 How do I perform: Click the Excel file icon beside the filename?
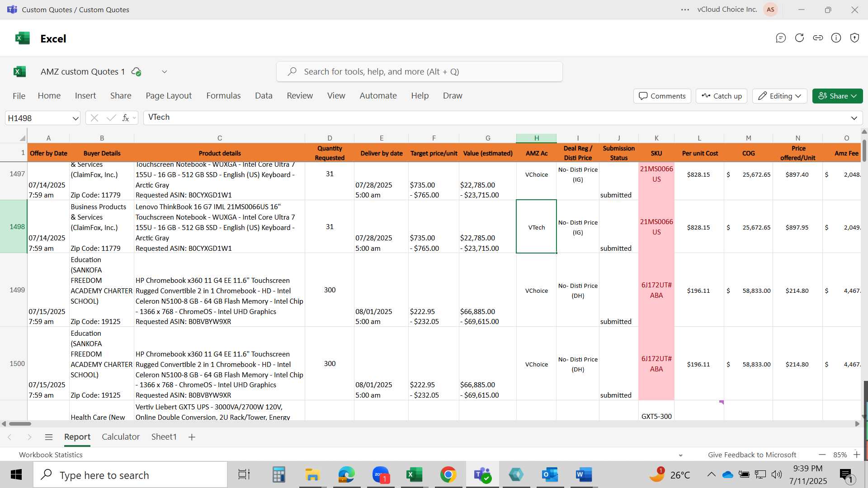(20, 71)
